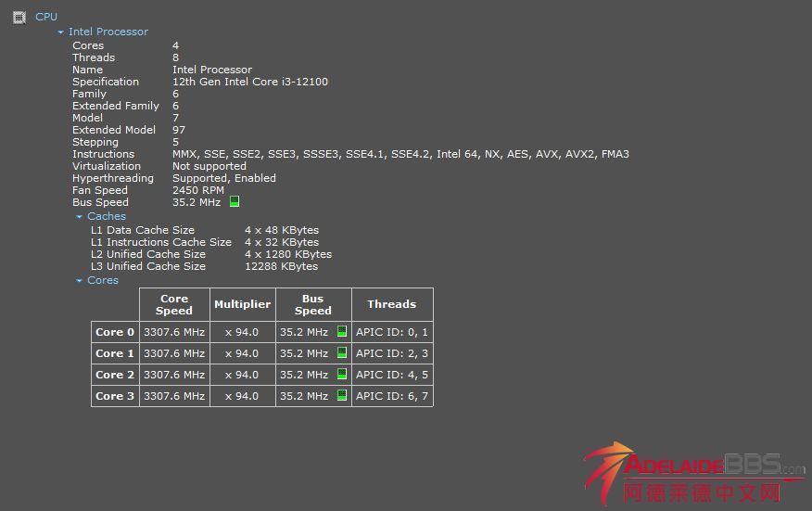This screenshot has height=511, width=812.
Task: Select L2 Unified Cache Size row
Action: pos(211,254)
